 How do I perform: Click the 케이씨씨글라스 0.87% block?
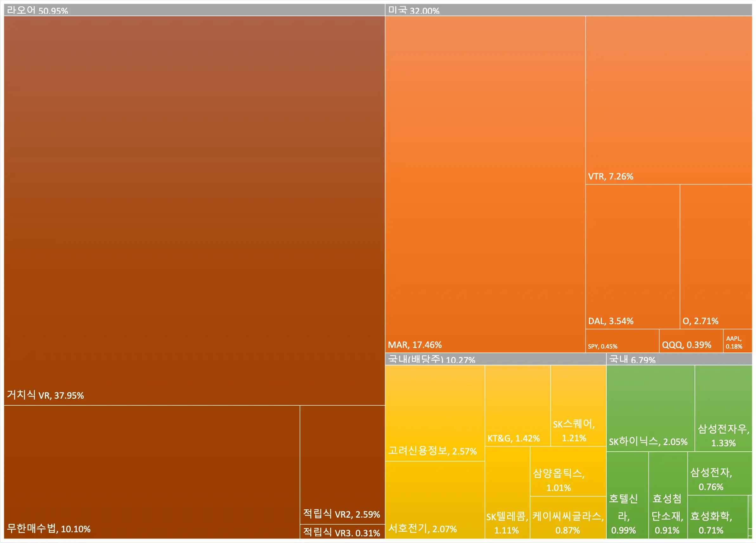(x=568, y=518)
